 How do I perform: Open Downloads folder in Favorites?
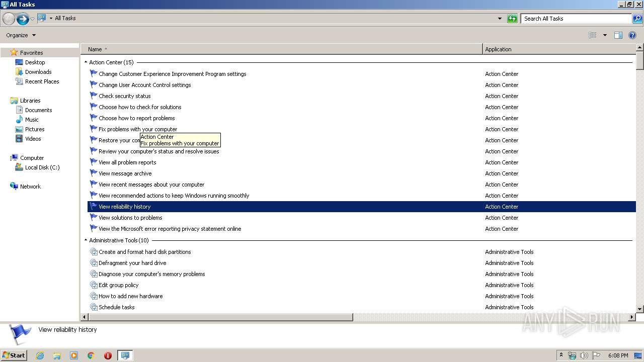tap(38, 72)
